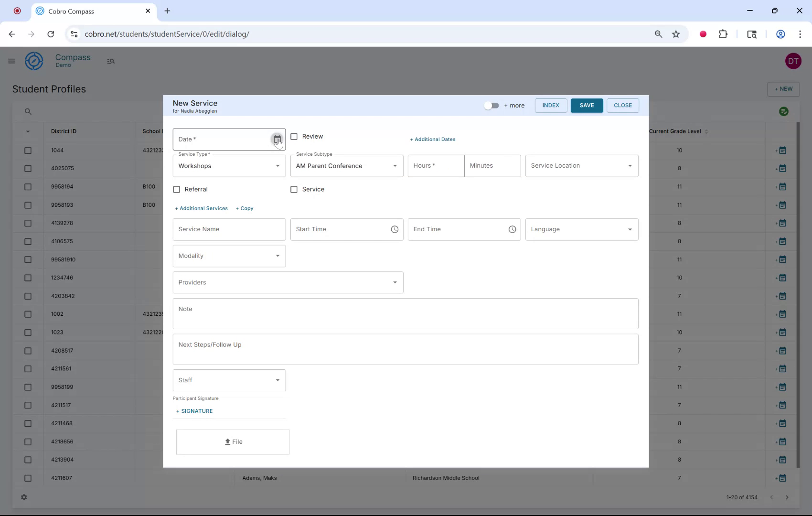This screenshot has height=516, width=812.
Task: Open the table settings gear
Action: coord(24,497)
